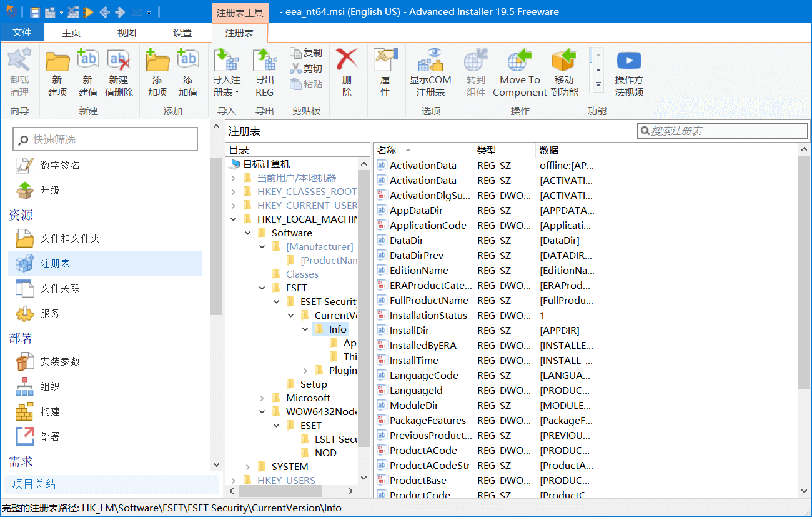Viewport: 812px width, 517px height.
Task: Expand the HKEY_USERS tree node
Action: point(234,481)
